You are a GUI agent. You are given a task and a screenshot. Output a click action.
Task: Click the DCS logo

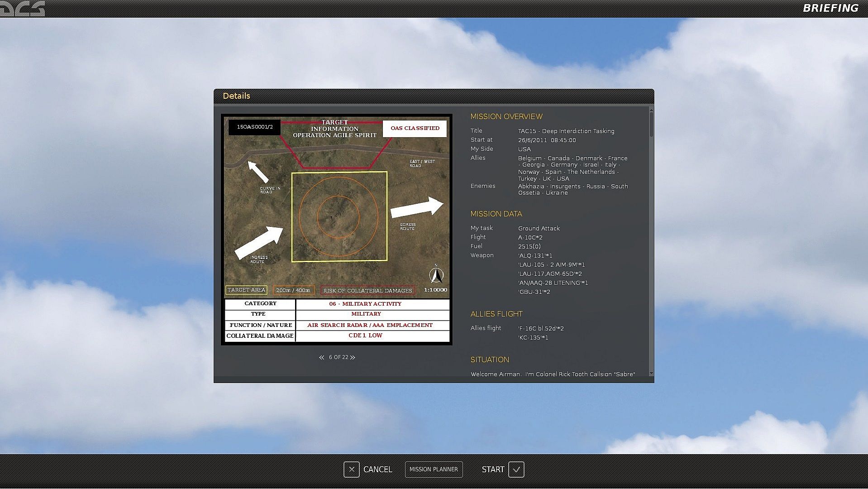23,9
